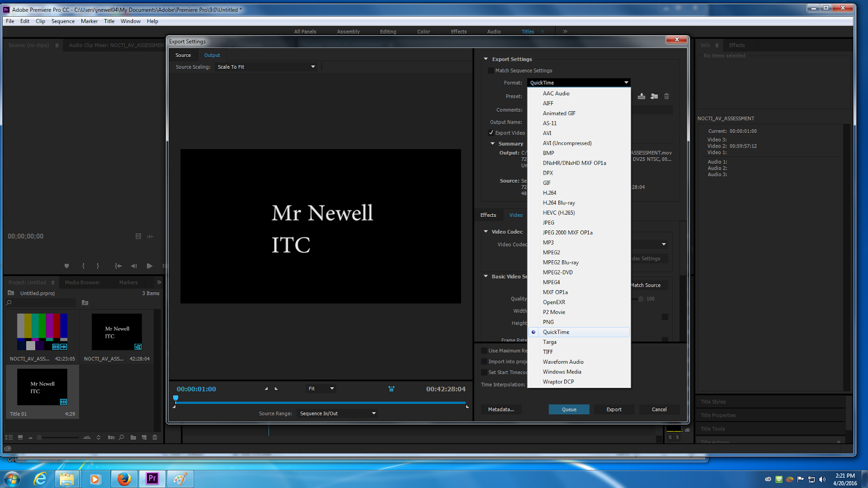Click the Set In Point triangle
868x488 pixels.
click(x=266, y=389)
